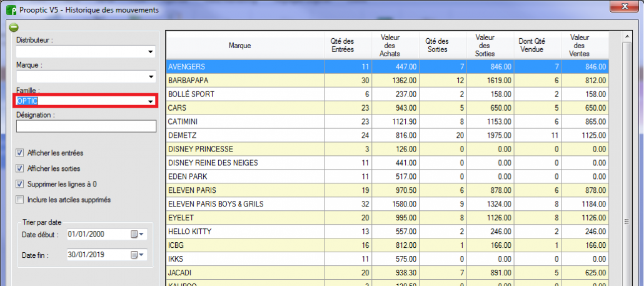Select the DISNEY PRINCESSE row
The image size is (644, 286).
(x=387, y=149)
